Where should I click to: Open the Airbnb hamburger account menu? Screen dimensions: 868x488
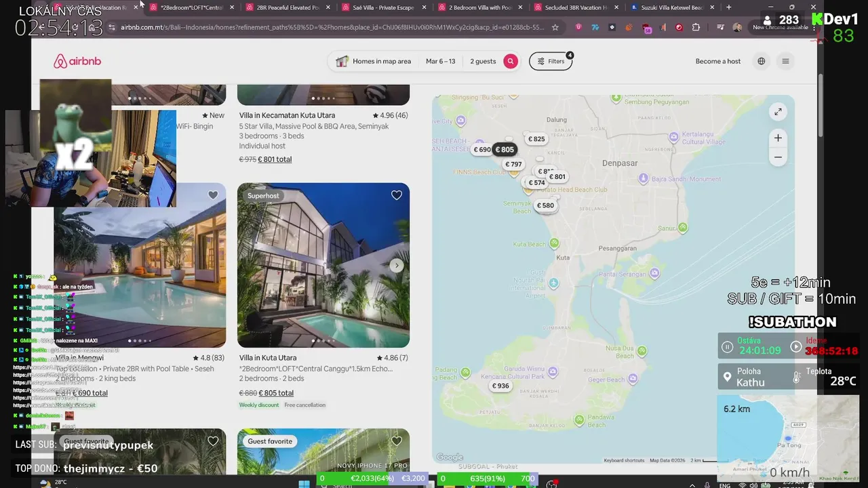(785, 61)
